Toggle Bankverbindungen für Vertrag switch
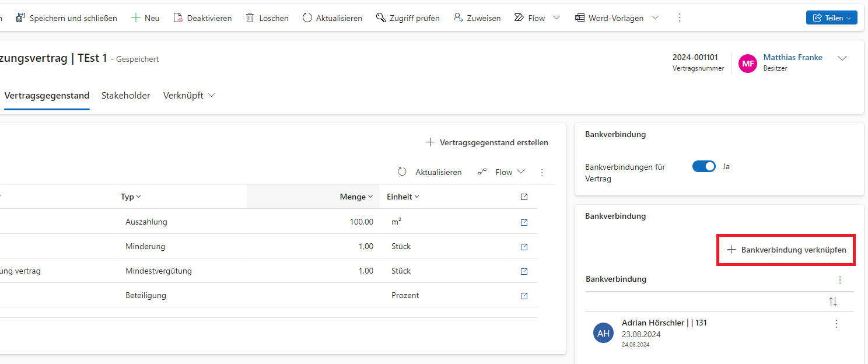 (703, 166)
